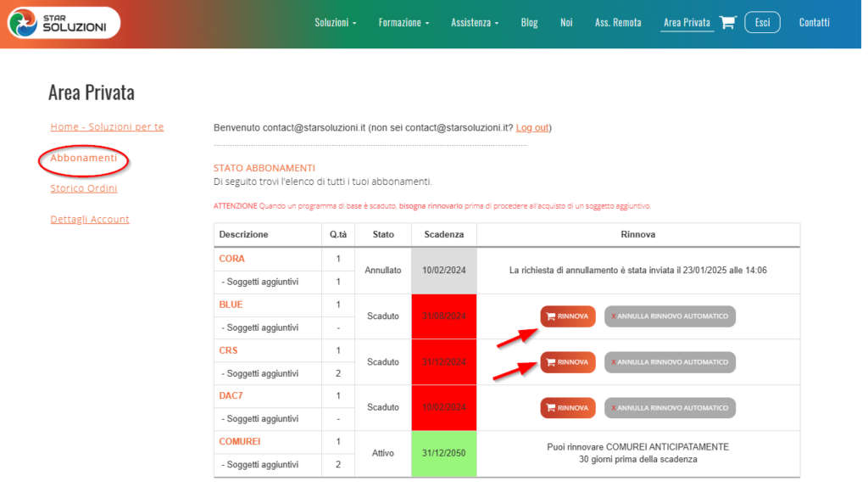This screenshot has height=498, width=868.
Task: Open the COMUREI subscription link
Action: tap(240, 441)
